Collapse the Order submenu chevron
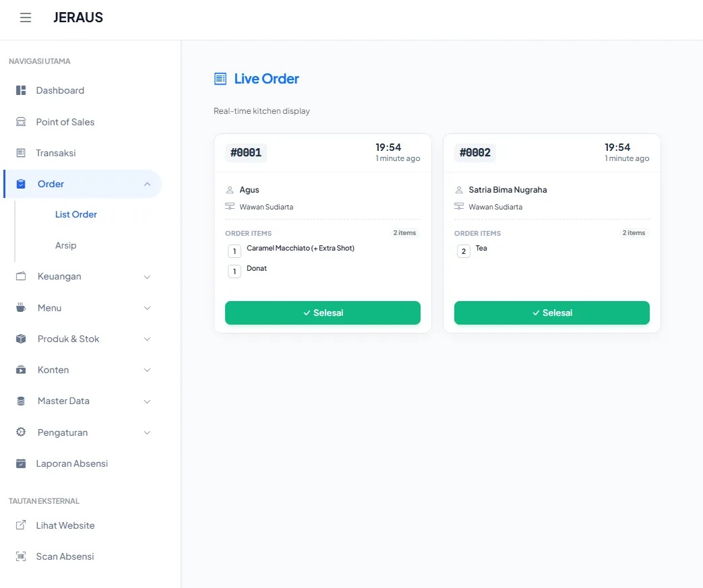703x588 pixels. point(147,185)
